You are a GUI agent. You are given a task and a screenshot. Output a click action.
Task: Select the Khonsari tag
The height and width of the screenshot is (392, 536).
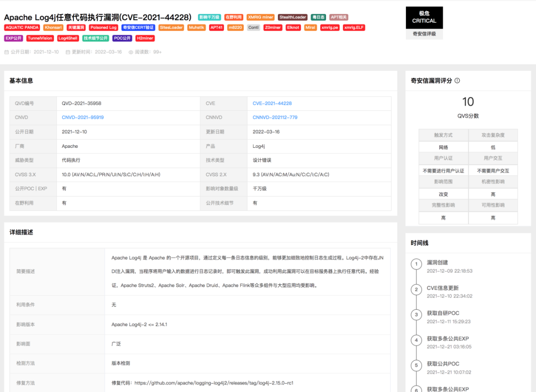click(x=53, y=28)
